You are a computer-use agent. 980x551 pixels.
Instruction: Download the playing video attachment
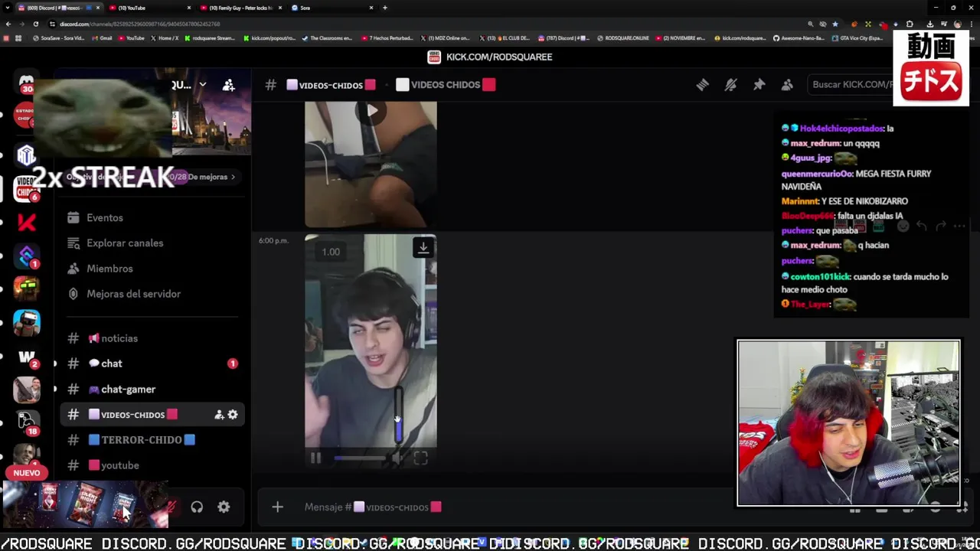tap(423, 247)
